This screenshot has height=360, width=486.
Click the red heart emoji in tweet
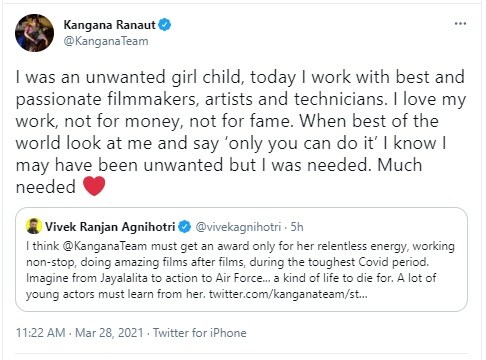pyautogui.click(x=94, y=186)
